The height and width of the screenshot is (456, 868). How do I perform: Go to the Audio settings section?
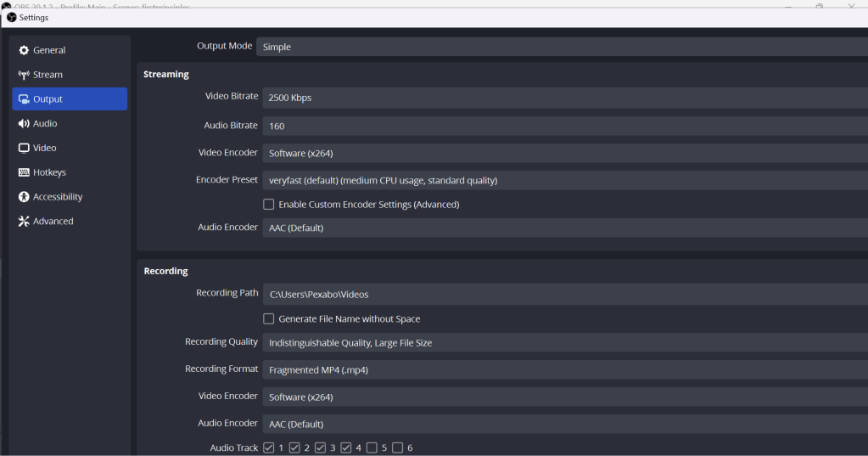[70, 123]
